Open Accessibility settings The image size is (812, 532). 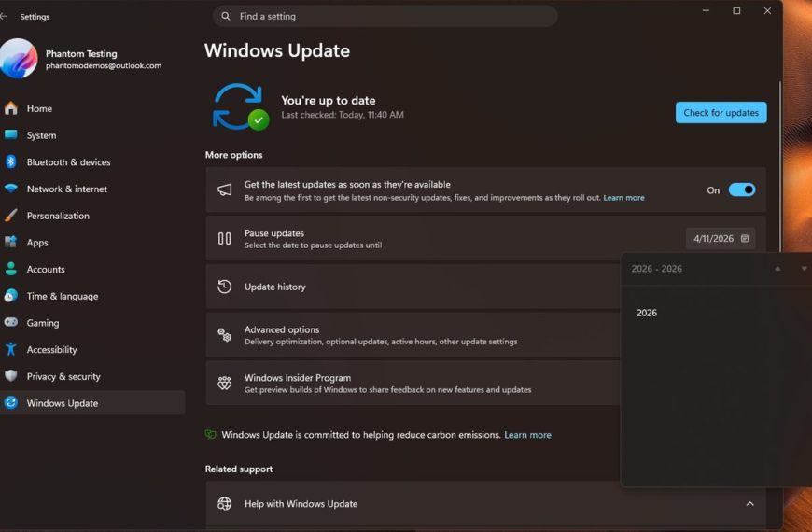click(x=93, y=350)
